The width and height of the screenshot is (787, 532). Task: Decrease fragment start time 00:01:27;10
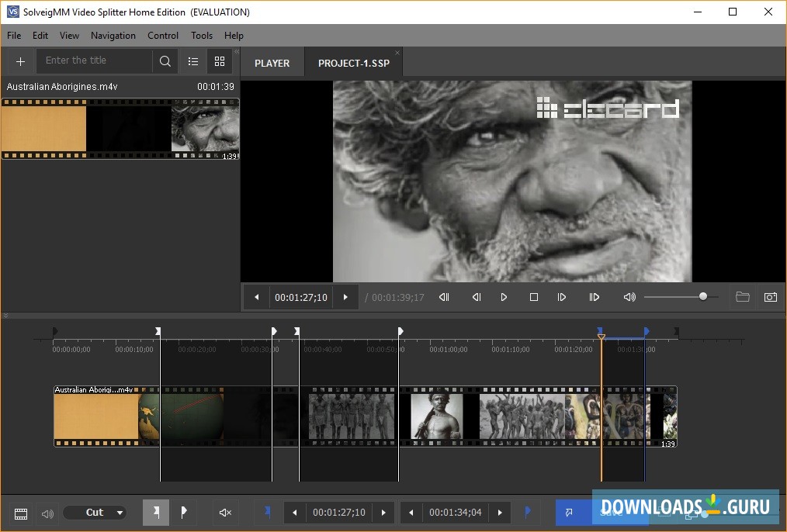tap(295, 513)
